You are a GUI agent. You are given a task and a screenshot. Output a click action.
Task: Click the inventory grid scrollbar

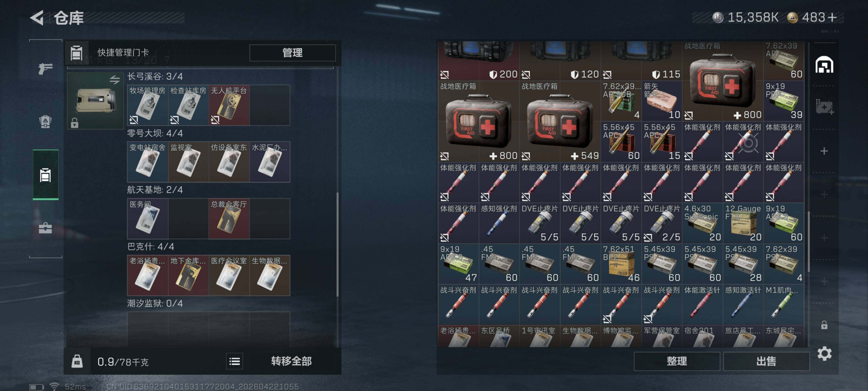tap(809, 241)
